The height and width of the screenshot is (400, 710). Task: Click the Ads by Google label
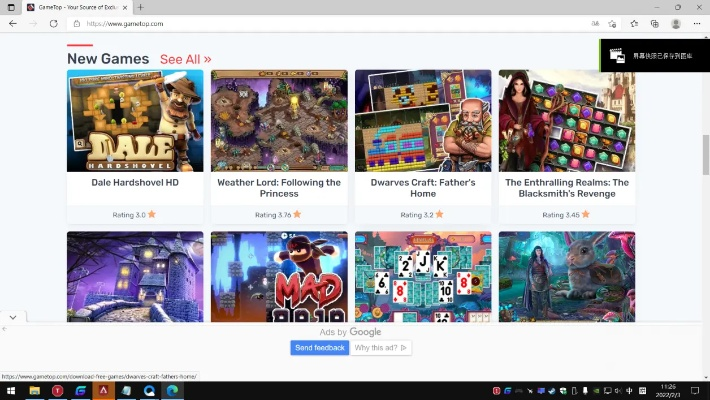(x=350, y=332)
